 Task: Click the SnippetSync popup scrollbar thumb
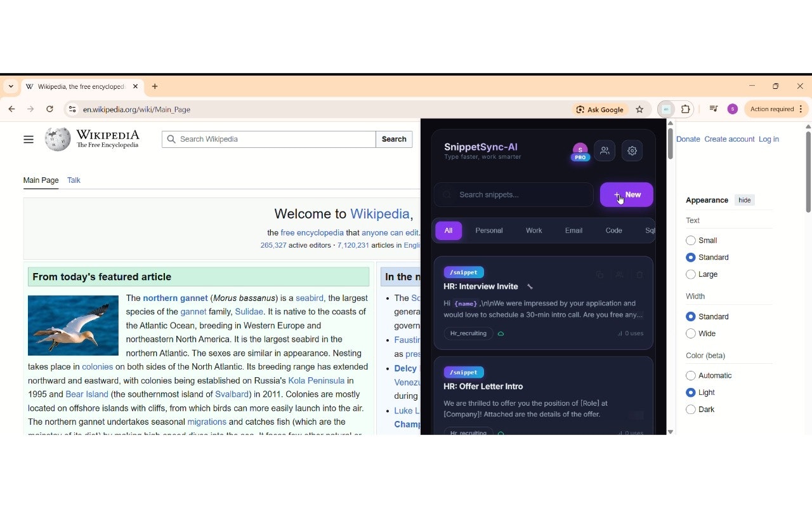670,144
